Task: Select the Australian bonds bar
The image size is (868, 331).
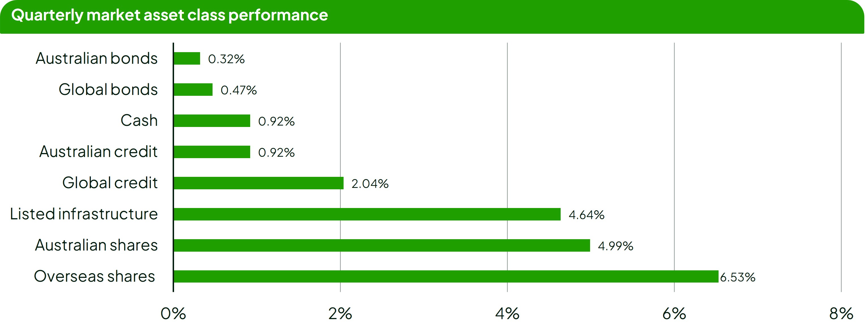Action: (187, 58)
